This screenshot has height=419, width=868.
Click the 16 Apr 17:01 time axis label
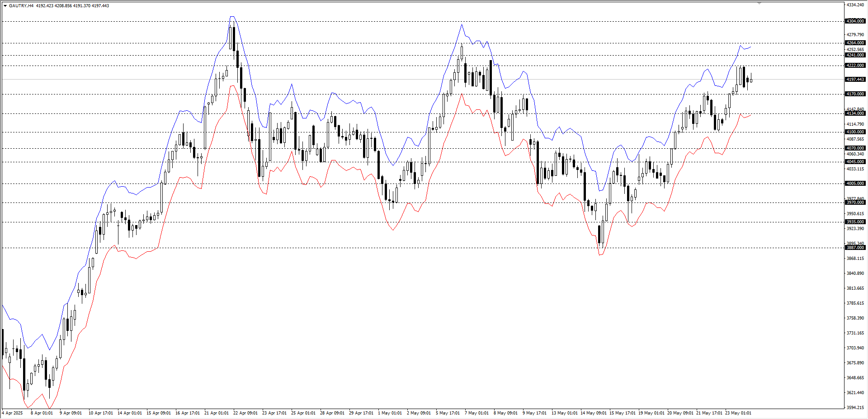[188, 413]
